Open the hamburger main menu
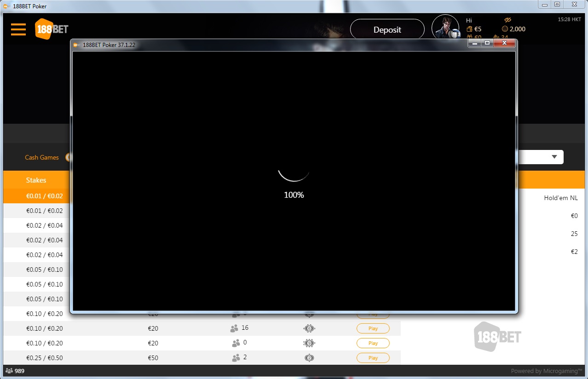 pyautogui.click(x=18, y=29)
